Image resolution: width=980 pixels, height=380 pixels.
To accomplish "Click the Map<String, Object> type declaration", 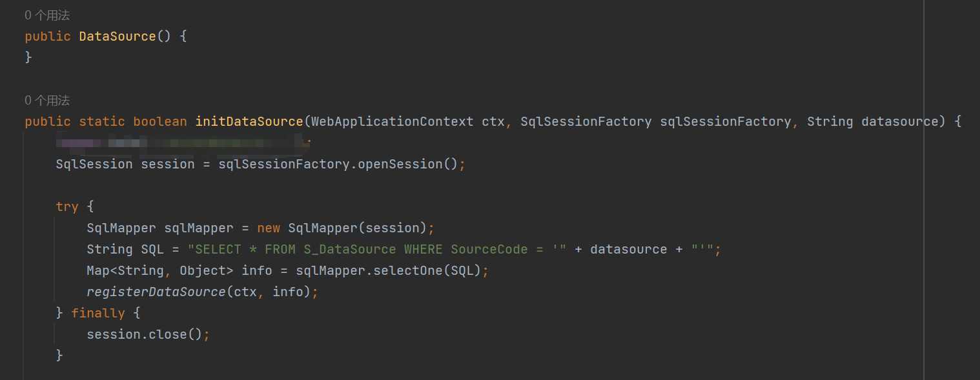I will coord(160,271).
